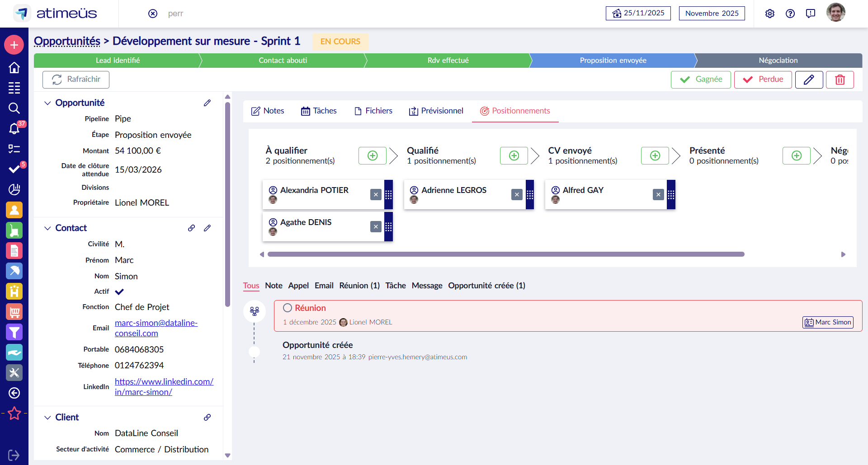Click the red trash delete button
The image size is (868, 465).
(x=840, y=80)
